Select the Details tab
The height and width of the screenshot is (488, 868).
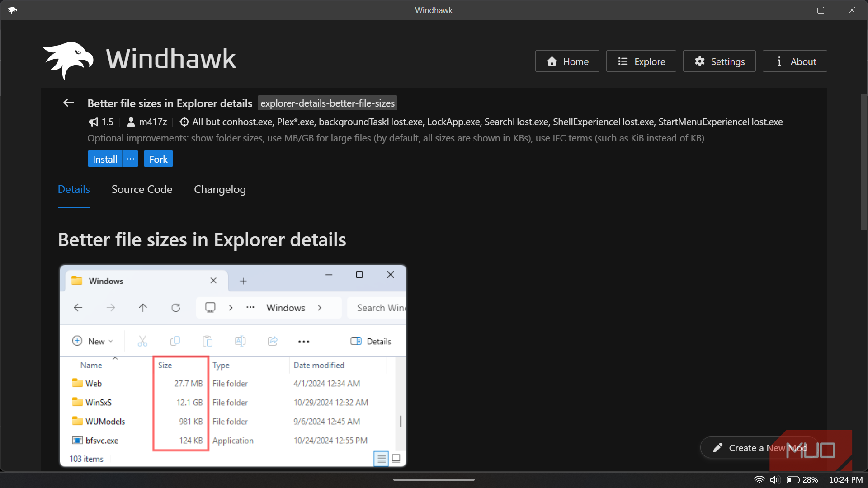(74, 189)
